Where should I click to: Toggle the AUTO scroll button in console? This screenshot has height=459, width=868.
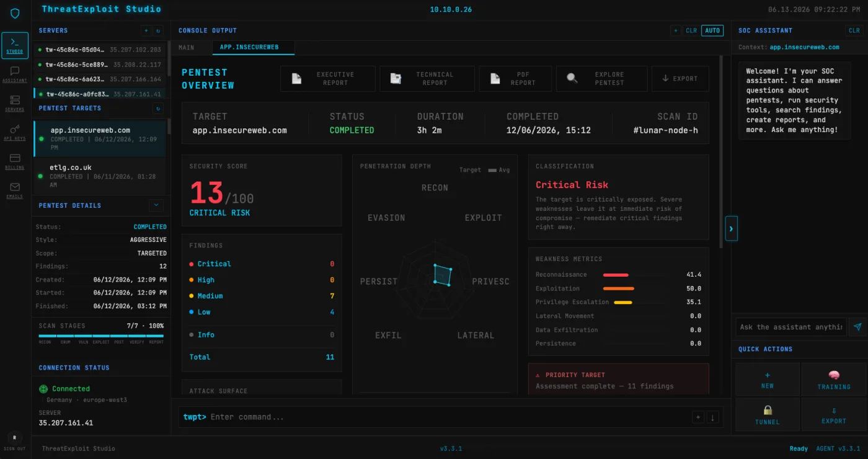click(x=712, y=30)
